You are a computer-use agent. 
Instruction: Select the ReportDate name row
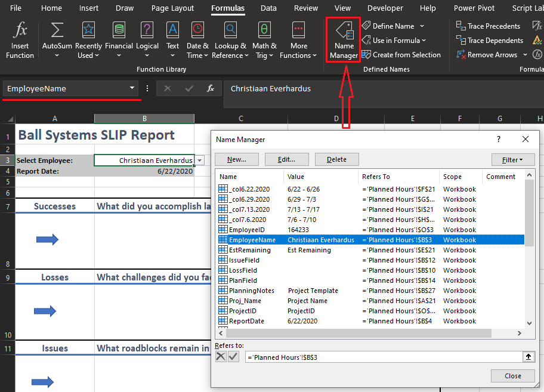[x=370, y=321]
